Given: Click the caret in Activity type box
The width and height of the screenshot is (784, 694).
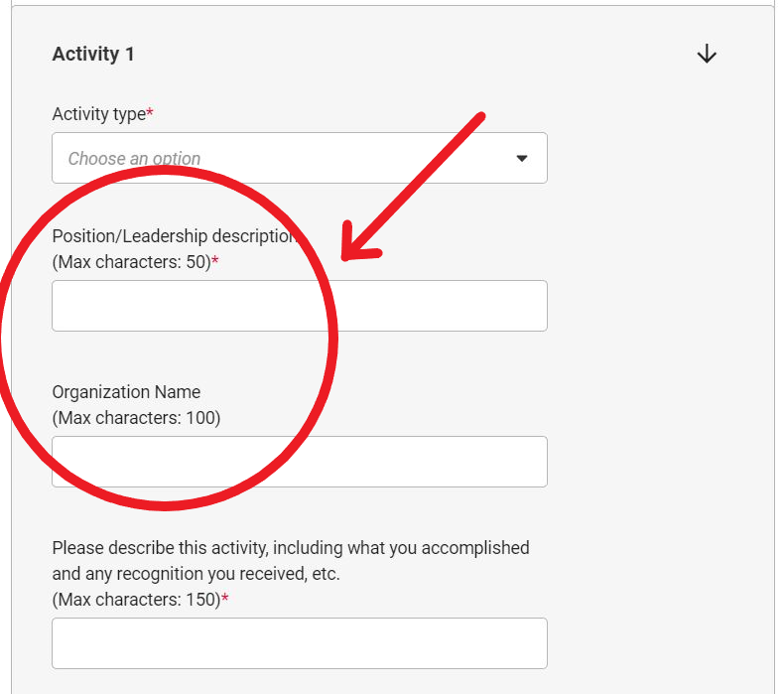Looking at the screenshot, I should point(521,159).
